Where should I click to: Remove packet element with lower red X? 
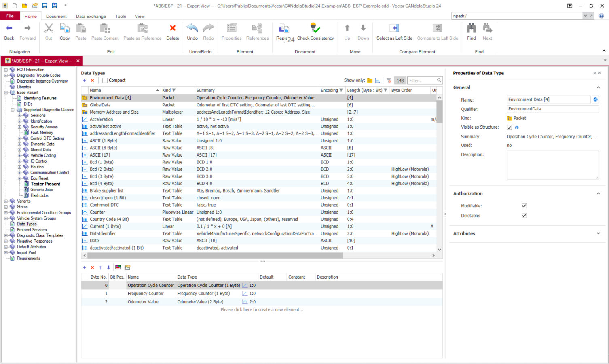click(93, 267)
